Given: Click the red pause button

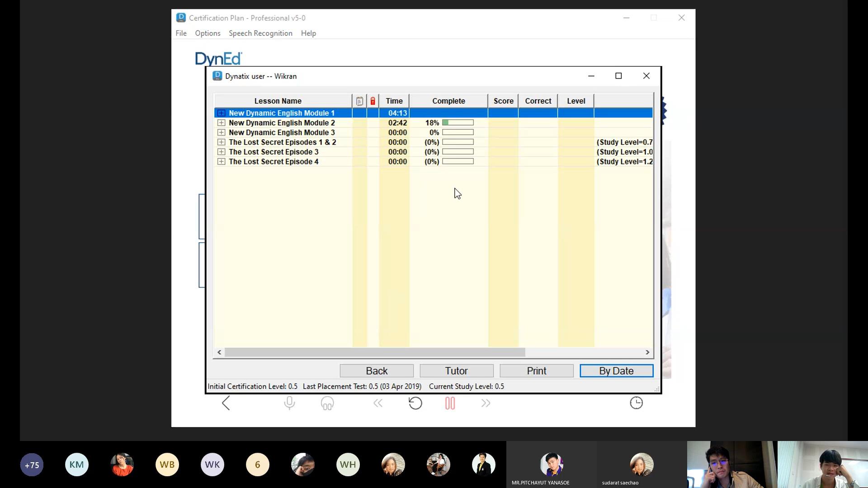Looking at the screenshot, I should [450, 403].
